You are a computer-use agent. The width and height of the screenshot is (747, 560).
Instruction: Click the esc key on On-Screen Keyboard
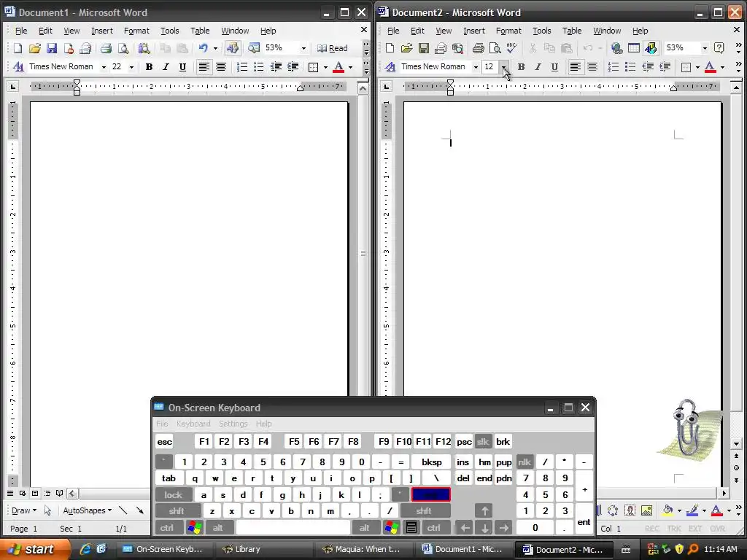(x=164, y=441)
